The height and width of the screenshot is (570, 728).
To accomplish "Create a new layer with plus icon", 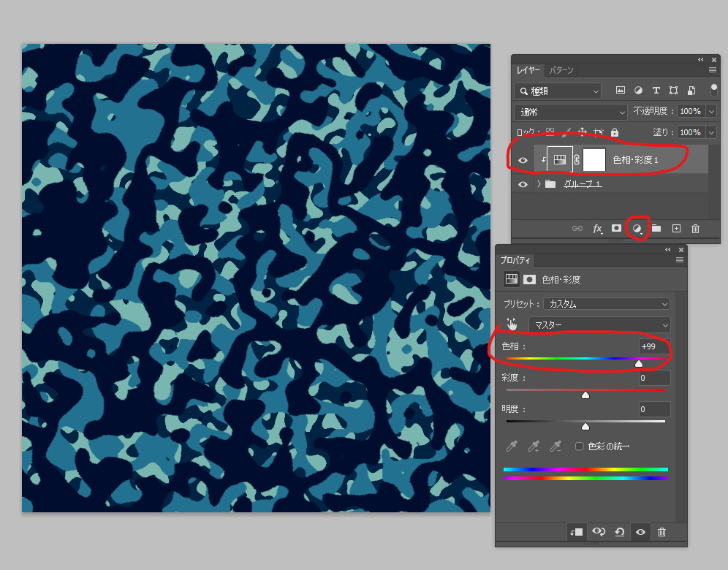I will (x=676, y=229).
